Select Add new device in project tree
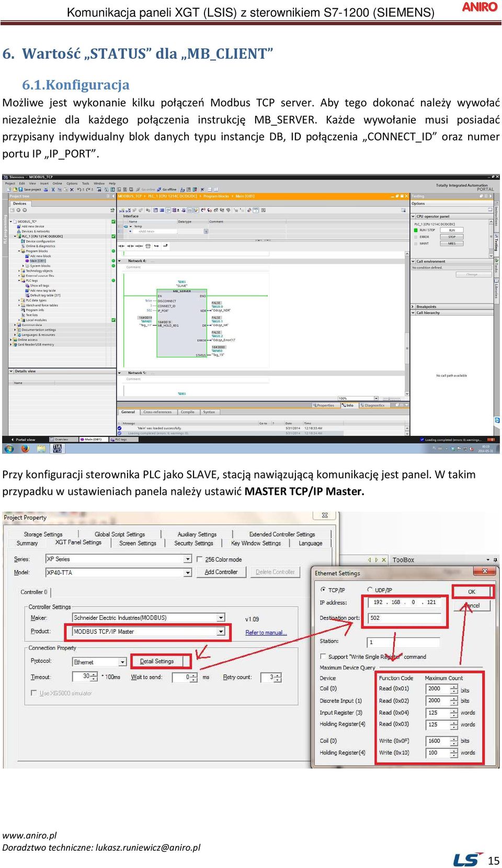The height and width of the screenshot is (868, 502). pos(33,226)
